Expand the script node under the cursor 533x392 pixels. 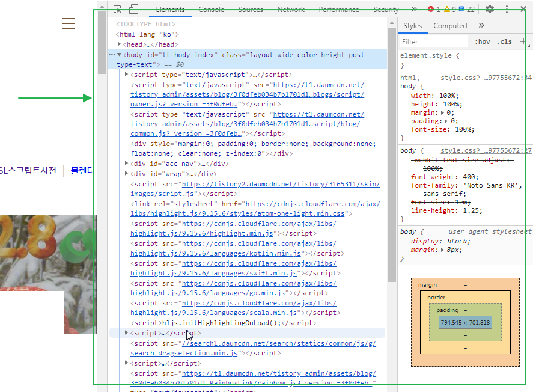click(x=126, y=333)
